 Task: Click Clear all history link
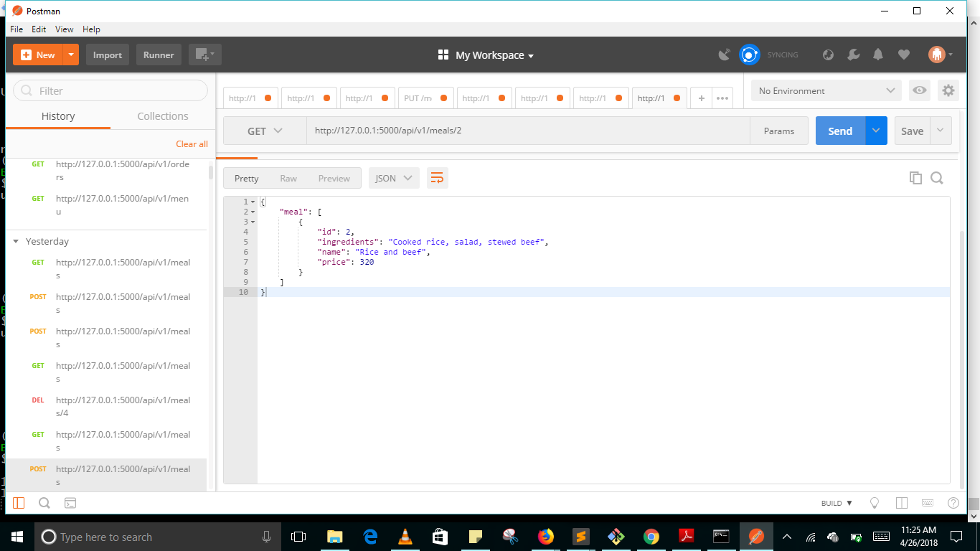pyautogui.click(x=192, y=144)
